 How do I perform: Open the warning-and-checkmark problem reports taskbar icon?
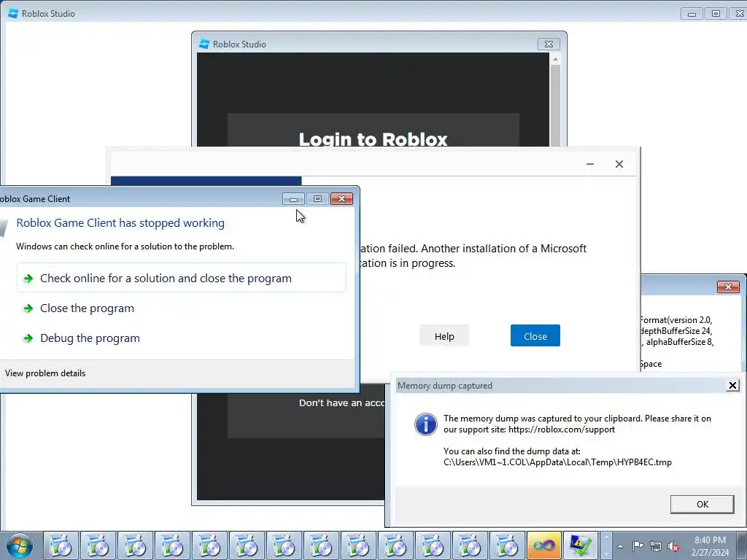(x=580, y=545)
